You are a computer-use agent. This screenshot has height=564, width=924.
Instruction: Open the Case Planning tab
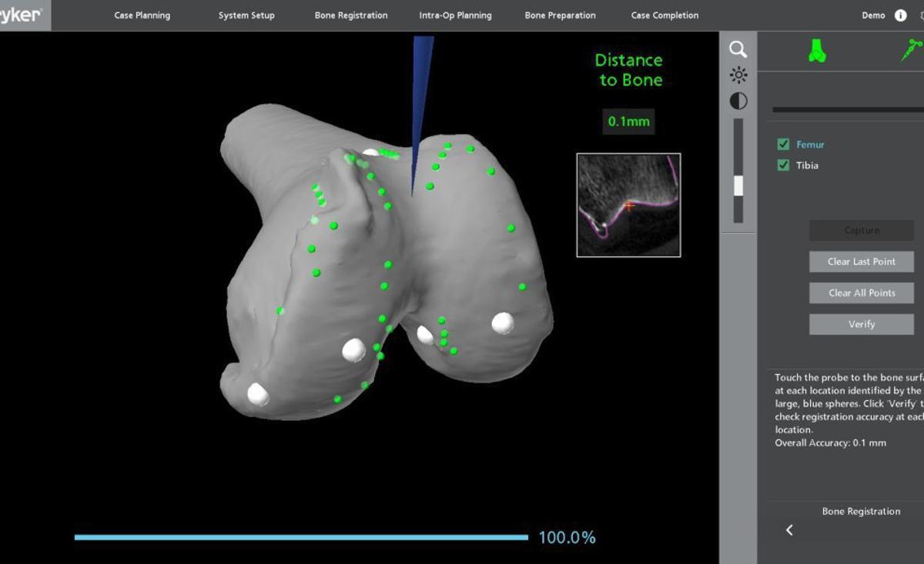coord(142,15)
